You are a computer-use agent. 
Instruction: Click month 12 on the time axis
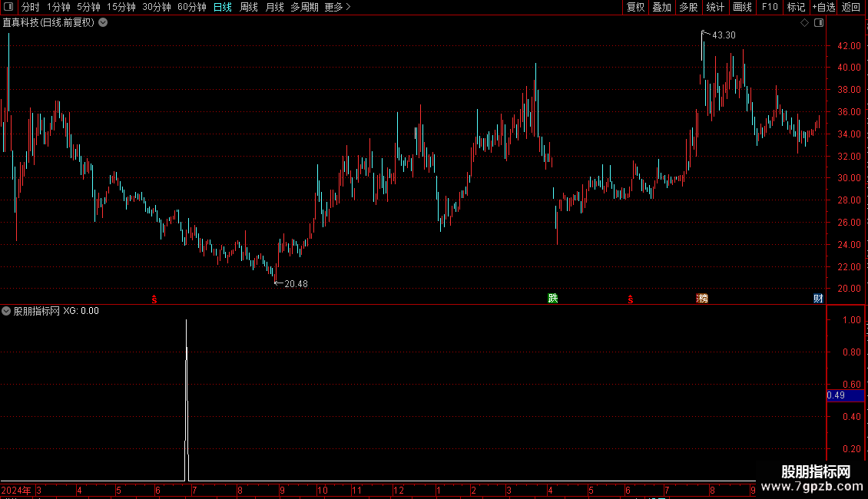(x=399, y=490)
